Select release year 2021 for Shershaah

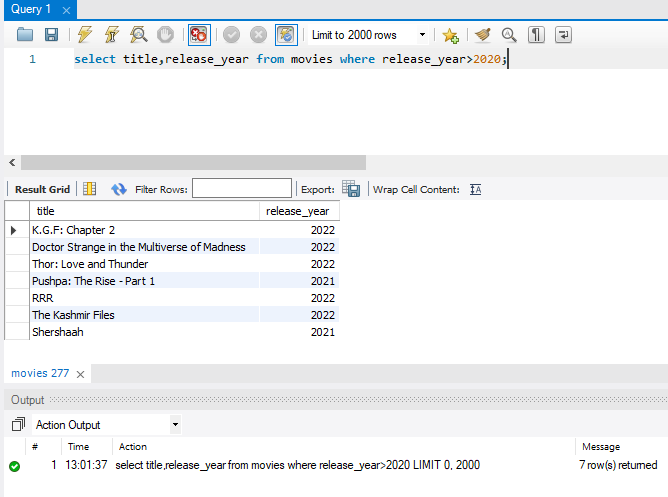[299, 332]
